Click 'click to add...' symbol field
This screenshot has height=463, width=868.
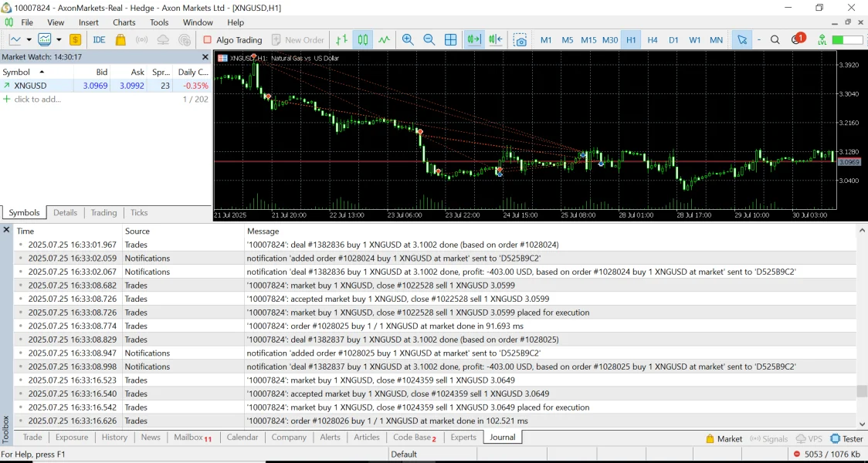[x=37, y=100]
